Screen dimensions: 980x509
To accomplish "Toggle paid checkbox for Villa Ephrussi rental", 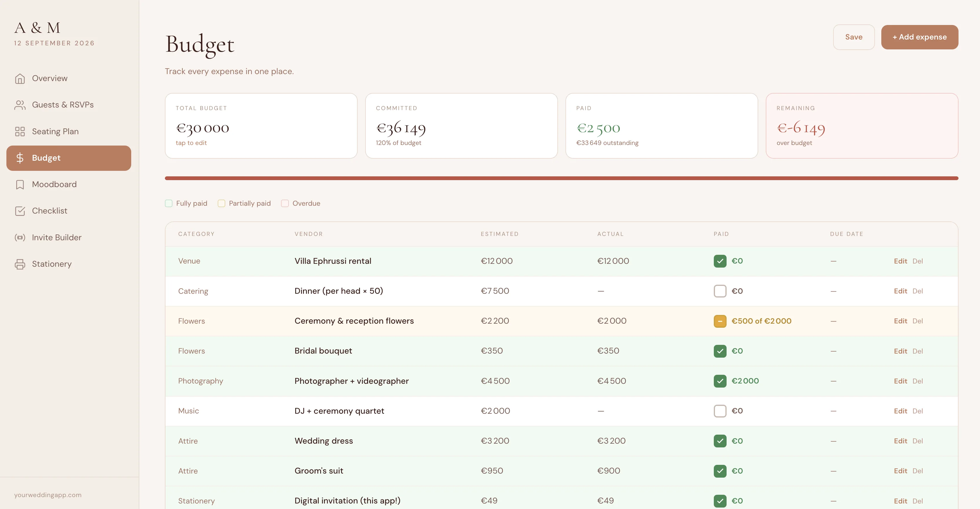I will tap(720, 261).
